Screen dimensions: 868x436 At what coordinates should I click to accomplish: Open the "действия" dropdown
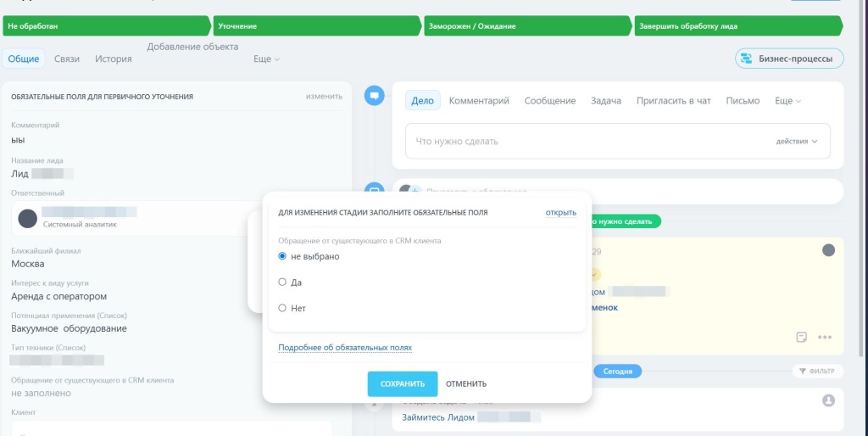tap(797, 142)
